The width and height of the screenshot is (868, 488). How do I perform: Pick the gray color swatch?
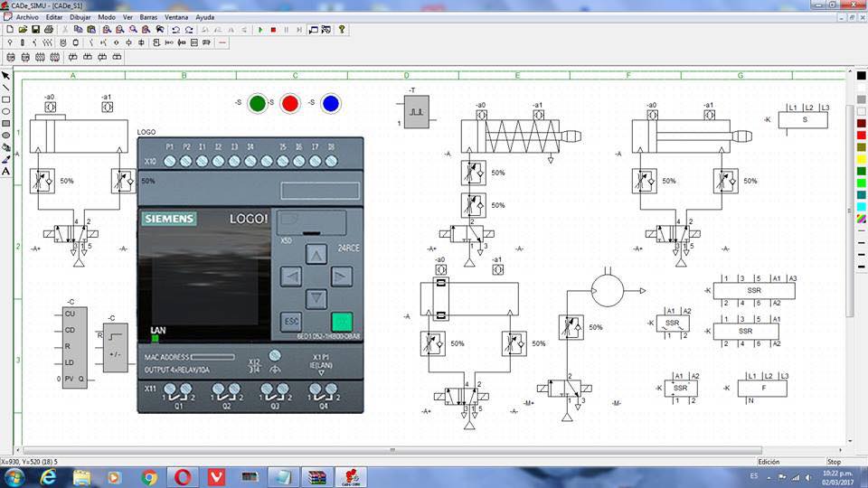pyautogui.click(x=862, y=99)
